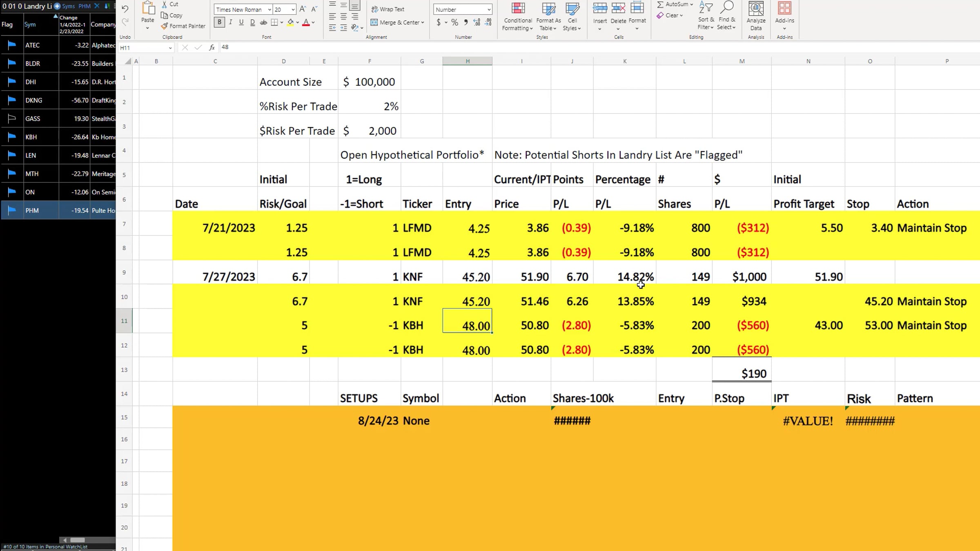Select column H header
Viewport: 980px width, 551px height.
coord(468,61)
